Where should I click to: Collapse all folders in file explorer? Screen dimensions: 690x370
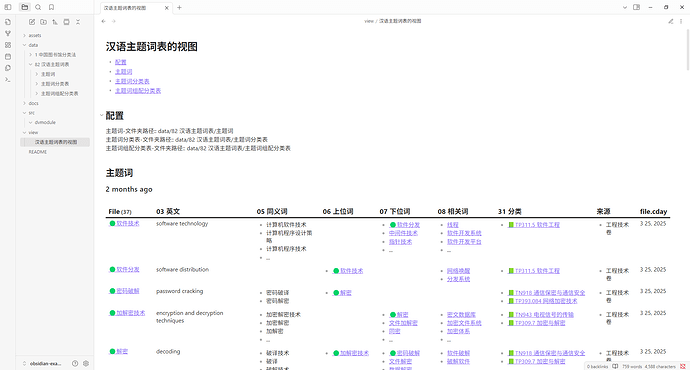pyautogui.click(x=78, y=22)
